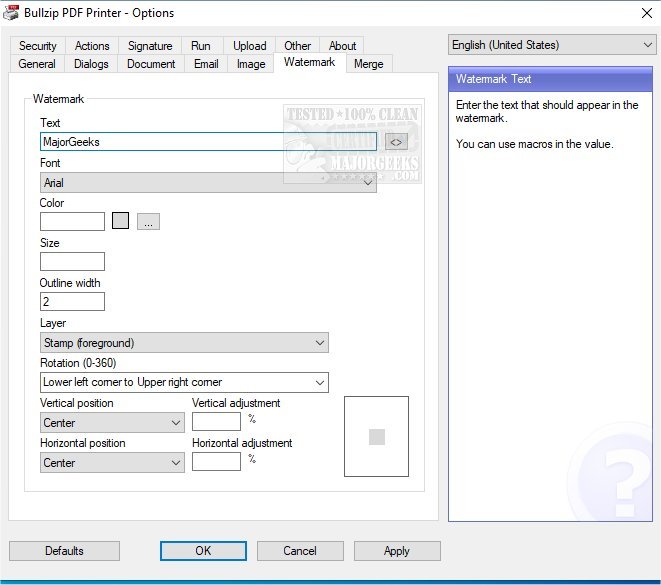Click the Watermark Text help panel header

click(x=551, y=79)
